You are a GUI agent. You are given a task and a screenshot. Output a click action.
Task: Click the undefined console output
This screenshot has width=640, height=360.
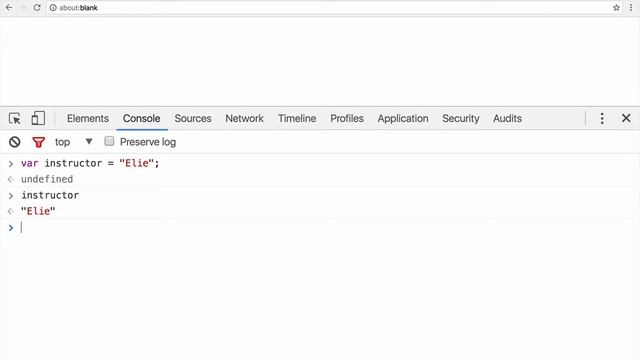pos(47,179)
